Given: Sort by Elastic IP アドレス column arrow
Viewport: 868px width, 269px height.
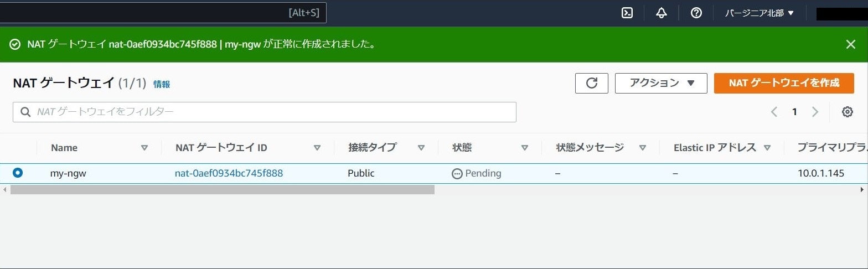Looking at the screenshot, I should point(767,148).
